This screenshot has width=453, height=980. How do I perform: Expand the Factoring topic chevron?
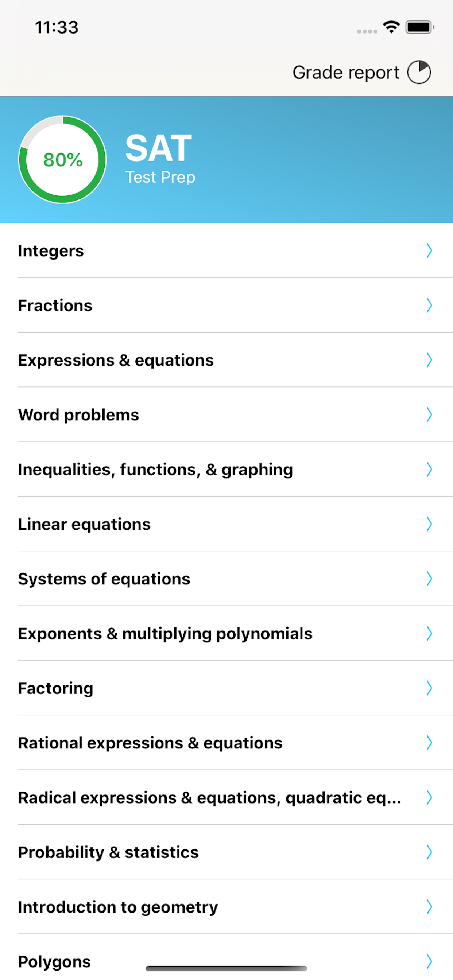pos(429,688)
